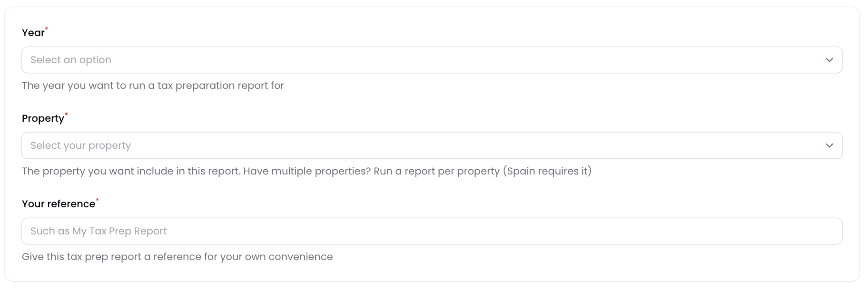Open the Year select field
Image resolution: width=868 pixels, height=291 pixels.
point(431,60)
